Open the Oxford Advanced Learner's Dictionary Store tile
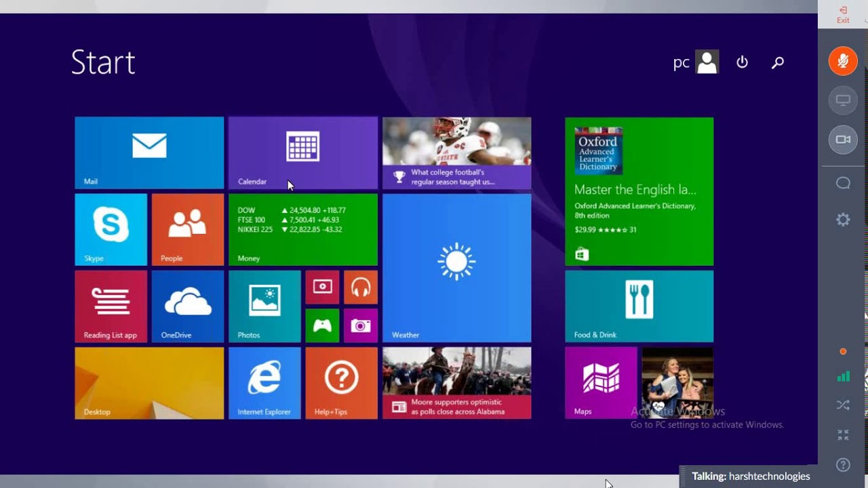Image resolution: width=868 pixels, height=488 pixels. (639, 191)
